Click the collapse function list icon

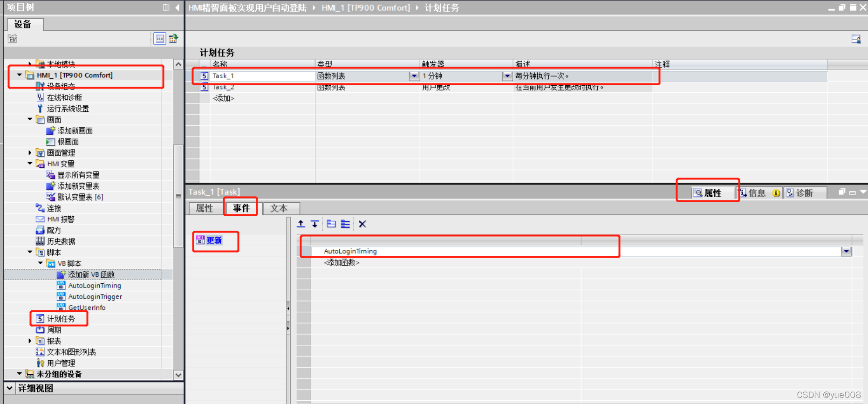click(x=331, y=224)
